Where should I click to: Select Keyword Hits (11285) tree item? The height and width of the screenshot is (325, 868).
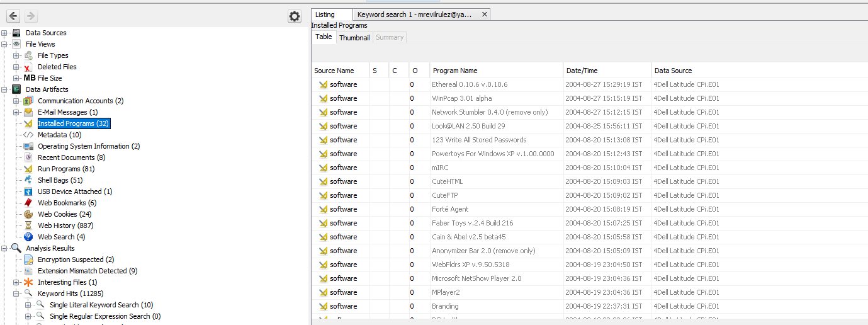click(x=70, y=294)
